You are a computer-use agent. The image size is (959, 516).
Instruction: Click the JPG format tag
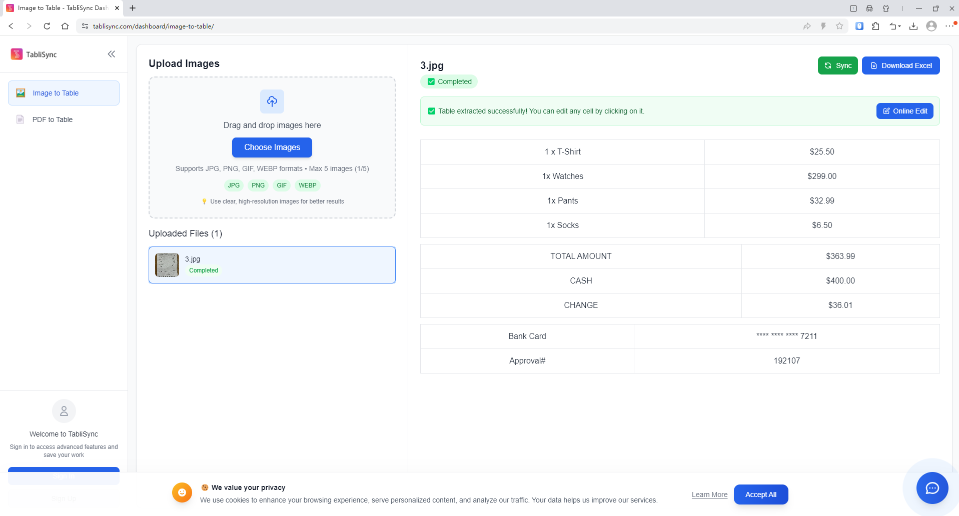[x=234, y=185]
